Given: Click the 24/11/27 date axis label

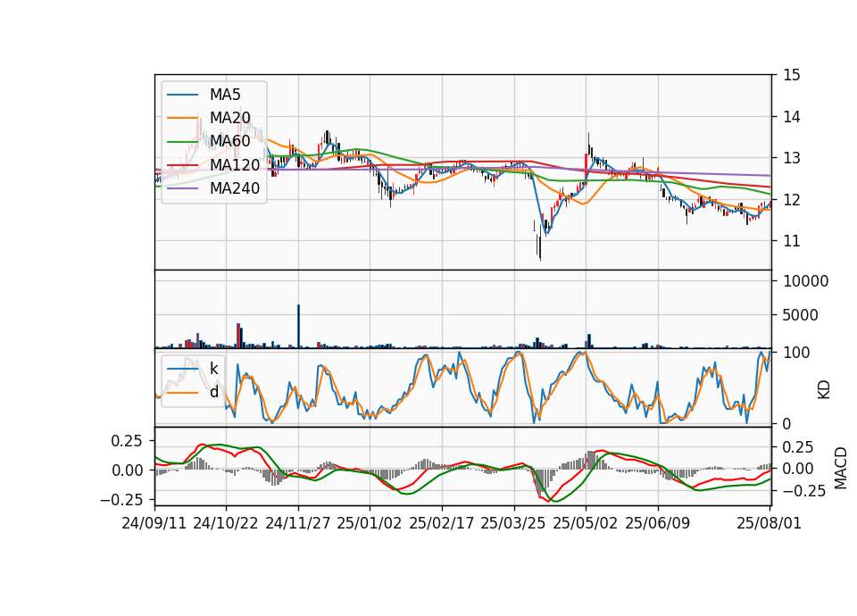Looking at the screenshot, I should click(x=298, y=523).
